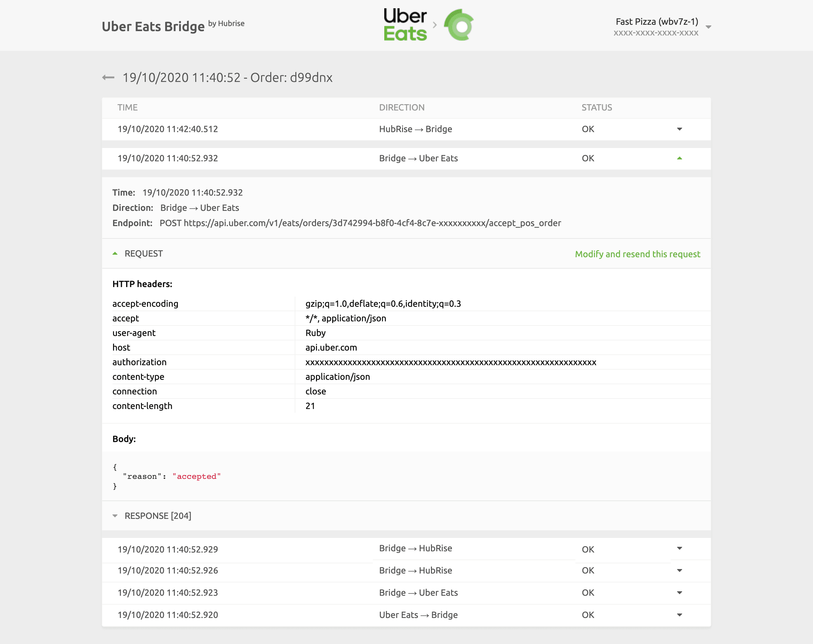This screenshot has height=644, width=813.
Task: Click the TIME column header
Action: pyautogui.click(x=127, y=108)
